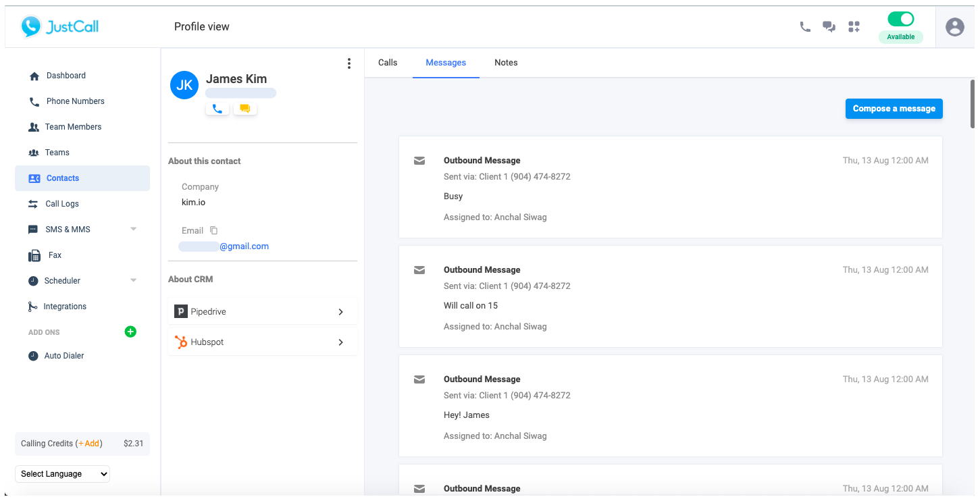This screenshot has height=501, width=980.
Task: Click the Hubspot logo icon
Action: 180,342
